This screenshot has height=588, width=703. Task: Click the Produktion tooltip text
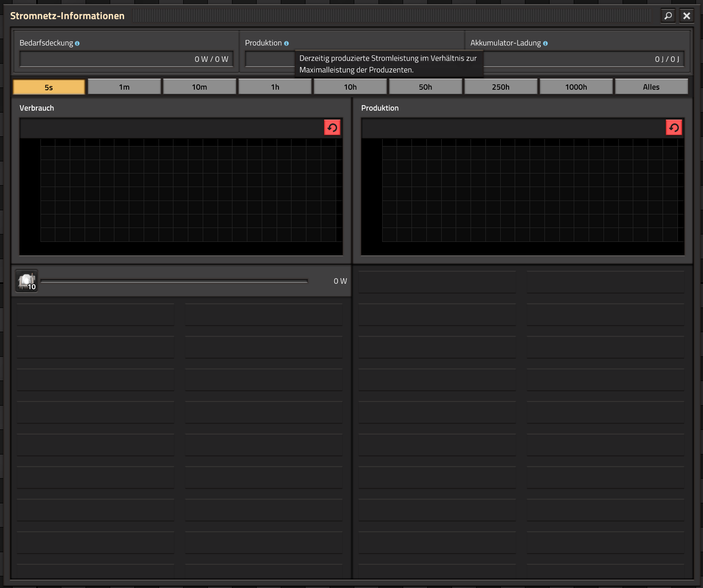388,64
